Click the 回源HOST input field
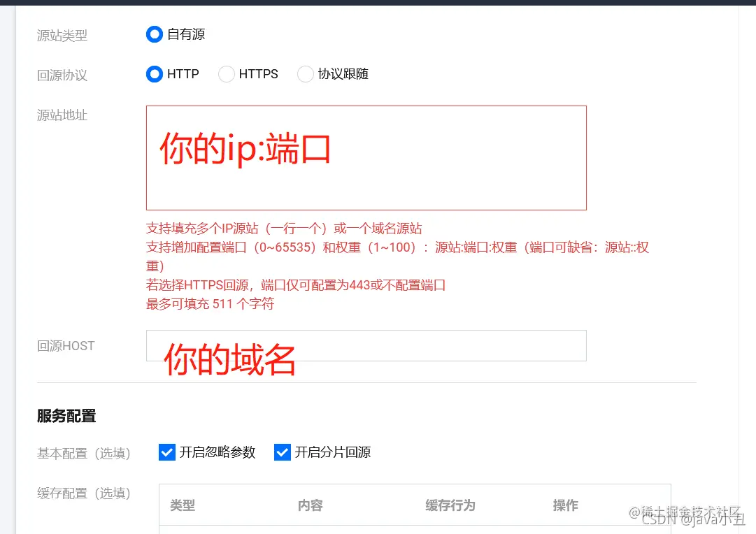The width and height of the screenshot is (756, 534). (366, 345)
